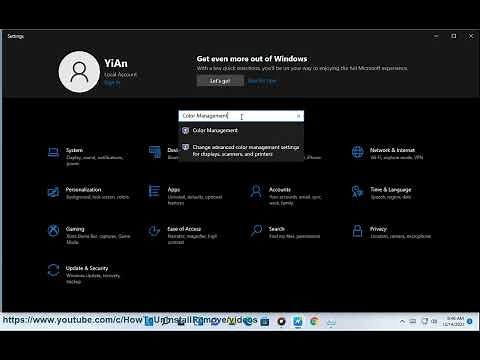Image resolution: width=480 pixels, height=360 pixels.
Task: Select the Color Management search suggestion
Action: (x=241, y=130)
